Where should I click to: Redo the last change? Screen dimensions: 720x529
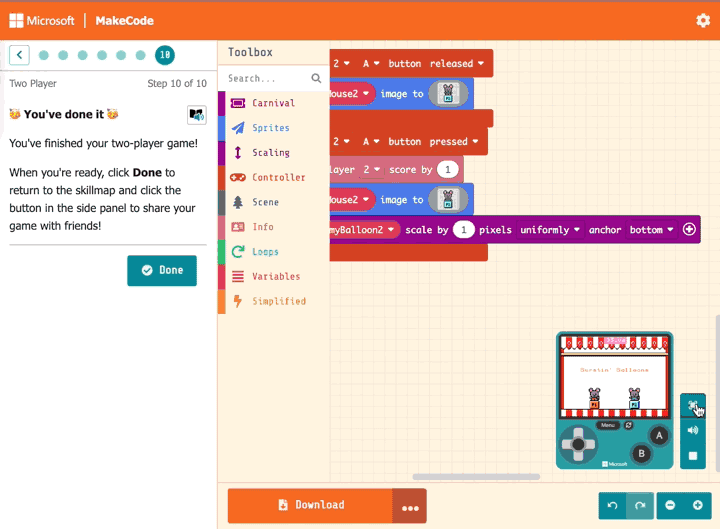(640, 506)
